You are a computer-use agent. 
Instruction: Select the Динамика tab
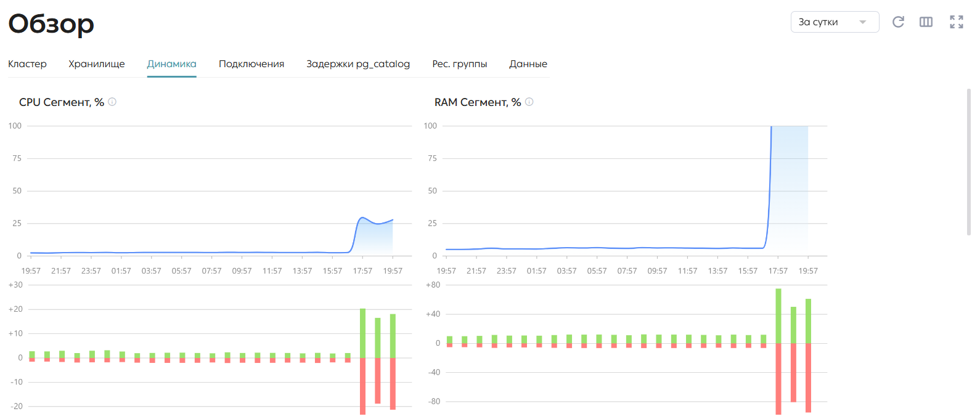171,64
